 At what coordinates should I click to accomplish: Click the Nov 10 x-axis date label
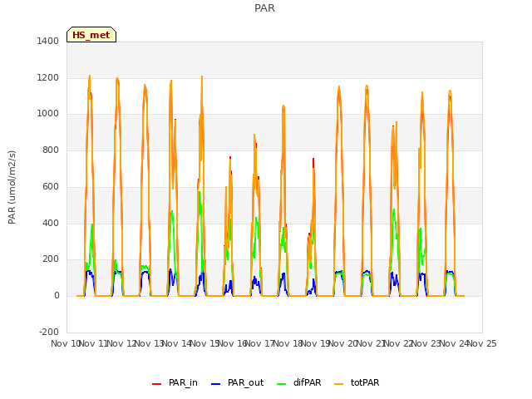pos(65,343)
